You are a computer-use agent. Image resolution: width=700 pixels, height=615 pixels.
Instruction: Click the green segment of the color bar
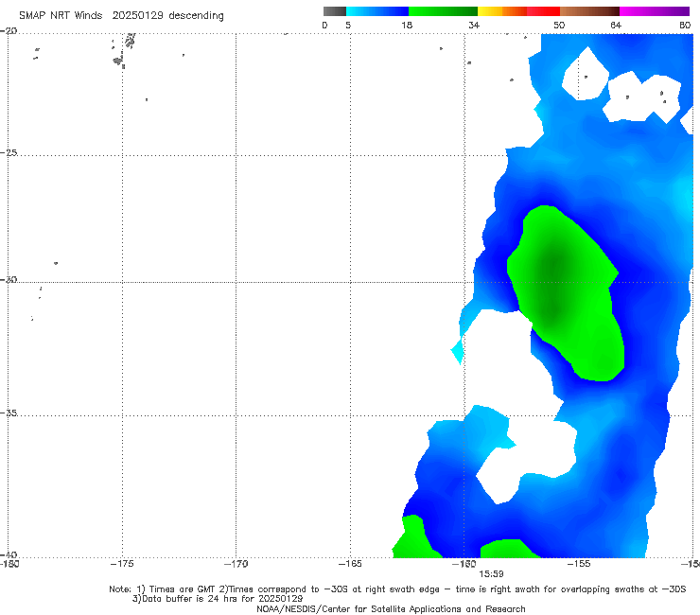[443, 11]
